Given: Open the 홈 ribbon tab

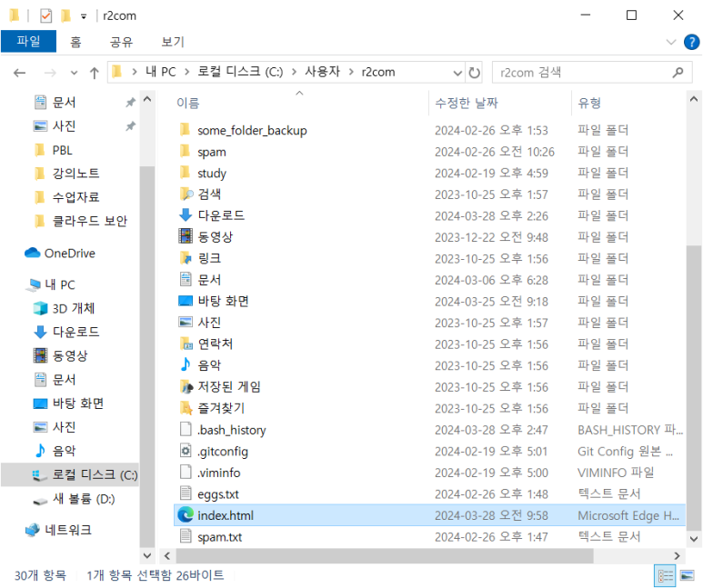Looking at the screenshot, I should [75, 42].
